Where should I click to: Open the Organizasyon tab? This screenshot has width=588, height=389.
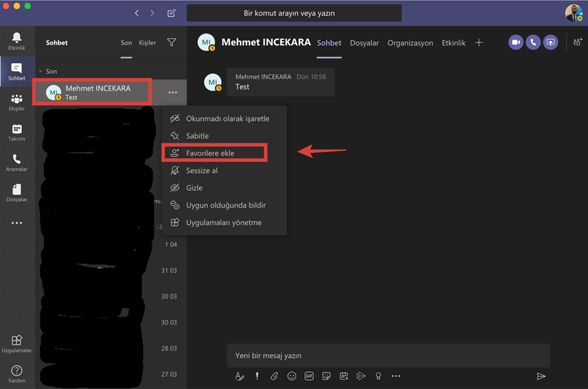[410, 43]
